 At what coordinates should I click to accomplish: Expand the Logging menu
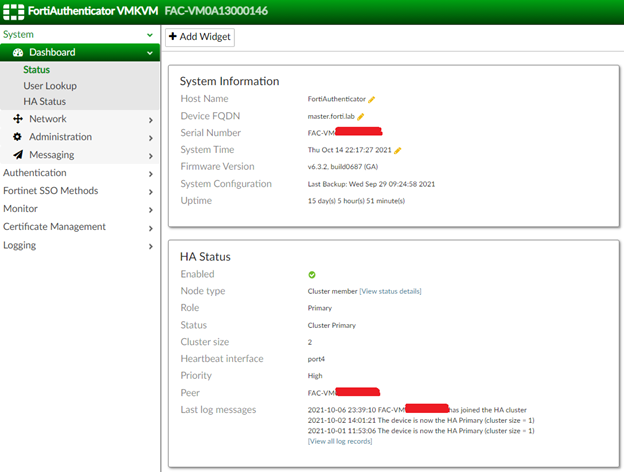pos(150,245)
